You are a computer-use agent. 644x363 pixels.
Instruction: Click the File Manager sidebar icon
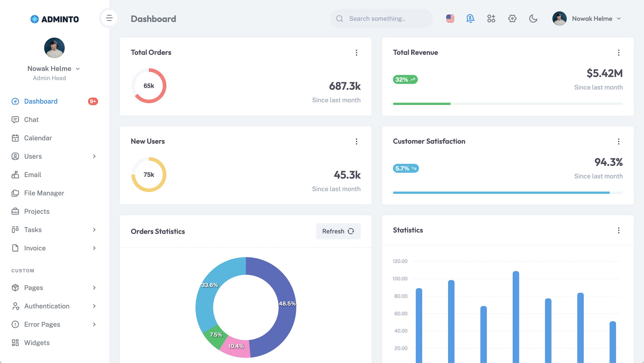15,193
